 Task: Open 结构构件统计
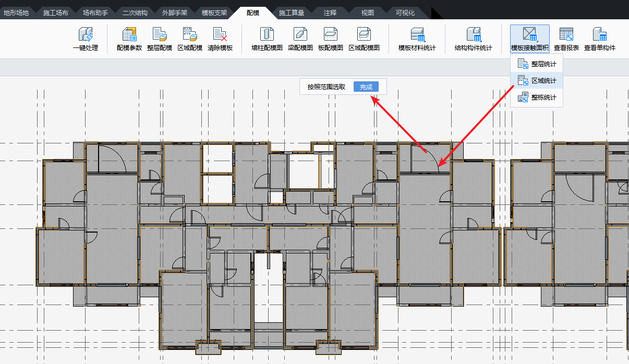click(x=474, y=40)
